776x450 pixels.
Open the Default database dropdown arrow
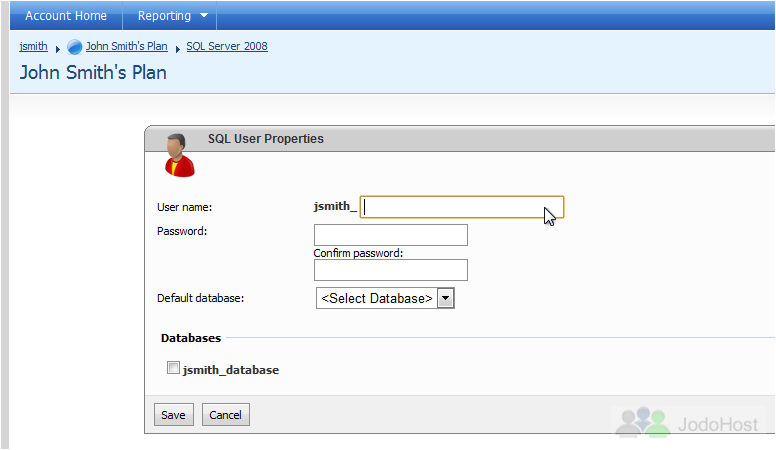pyautogui.click(x=445, y=299)
